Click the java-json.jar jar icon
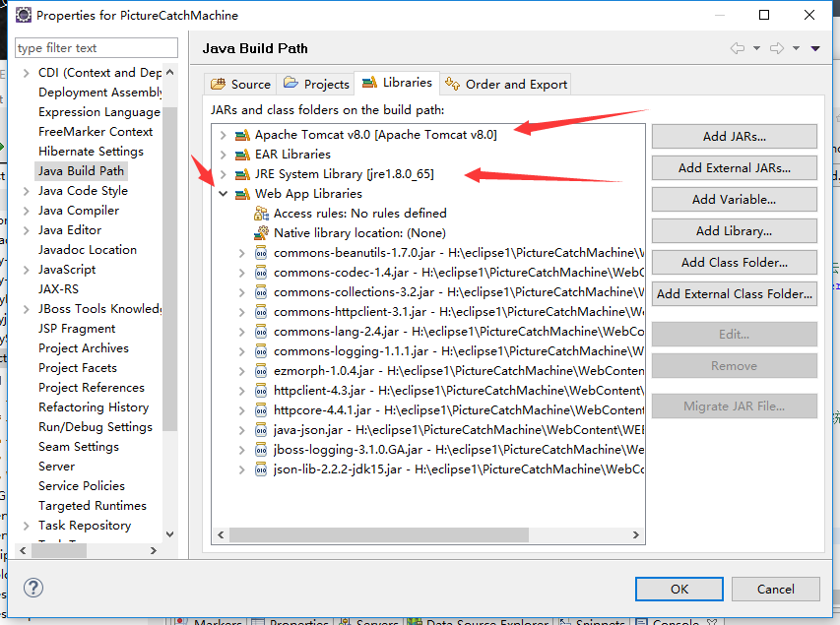The image size is (840, 625). (261, 430)
